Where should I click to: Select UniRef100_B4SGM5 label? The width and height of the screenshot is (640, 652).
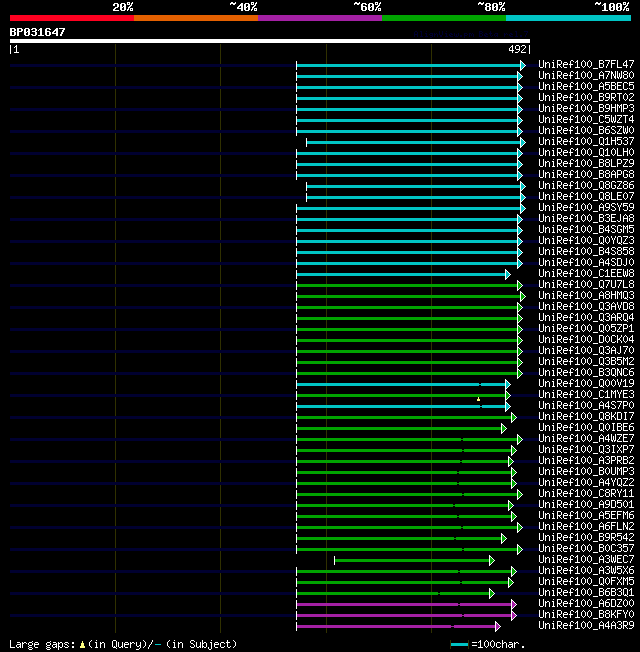point(586,230)
